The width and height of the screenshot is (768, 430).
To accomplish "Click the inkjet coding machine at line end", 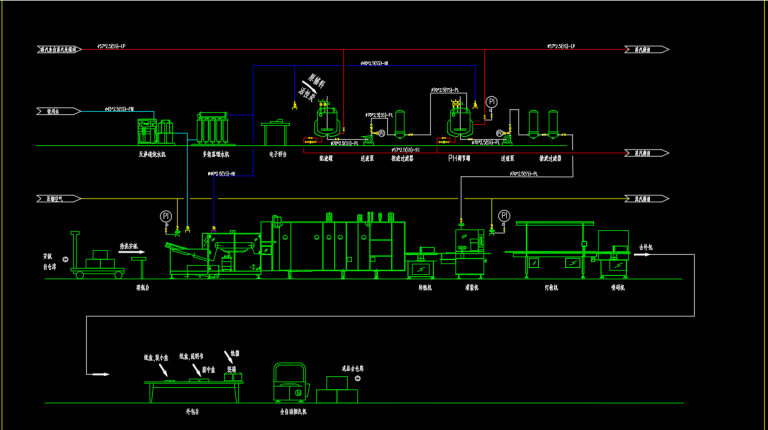I will [x=612, y=252].
